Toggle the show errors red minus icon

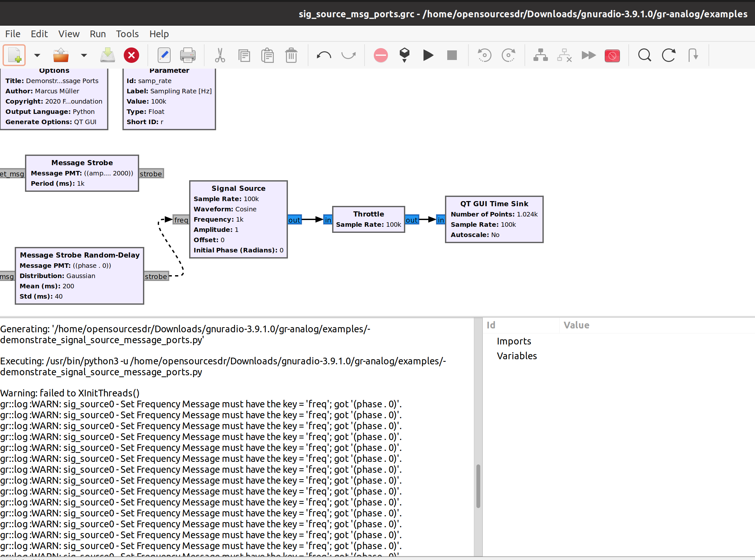click(x=381, y=55)
